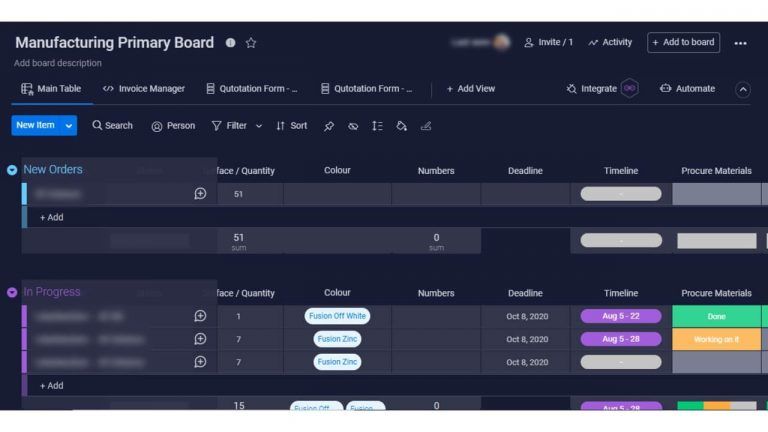This screenshot has width=768, height=432.
Task: Click + Add under In Progress
Action: pyautogui.click(x=51, y=385)
